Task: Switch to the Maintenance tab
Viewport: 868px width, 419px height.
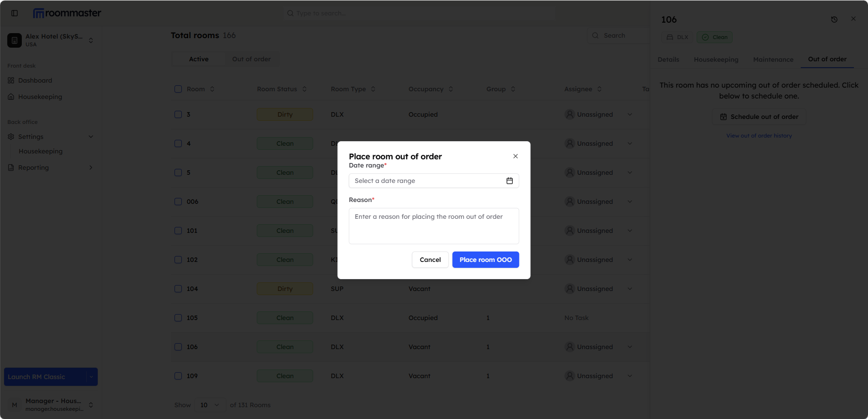Action: pyautogui.click(x=773, y=59)
